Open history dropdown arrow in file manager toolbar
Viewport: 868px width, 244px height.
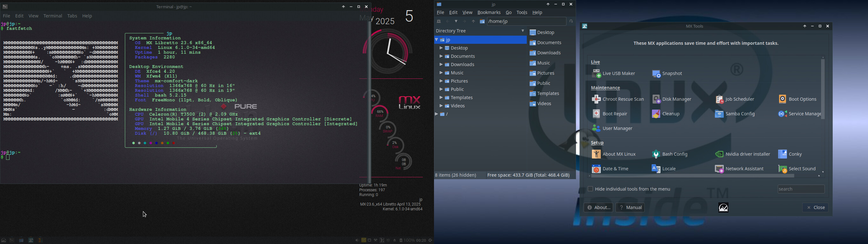tap(456, 22)
